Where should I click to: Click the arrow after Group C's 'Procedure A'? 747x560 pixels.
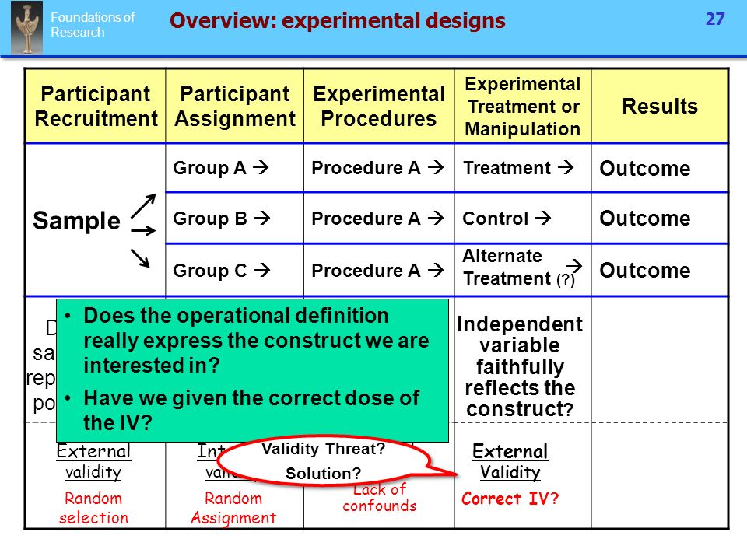tap(436, 270)
